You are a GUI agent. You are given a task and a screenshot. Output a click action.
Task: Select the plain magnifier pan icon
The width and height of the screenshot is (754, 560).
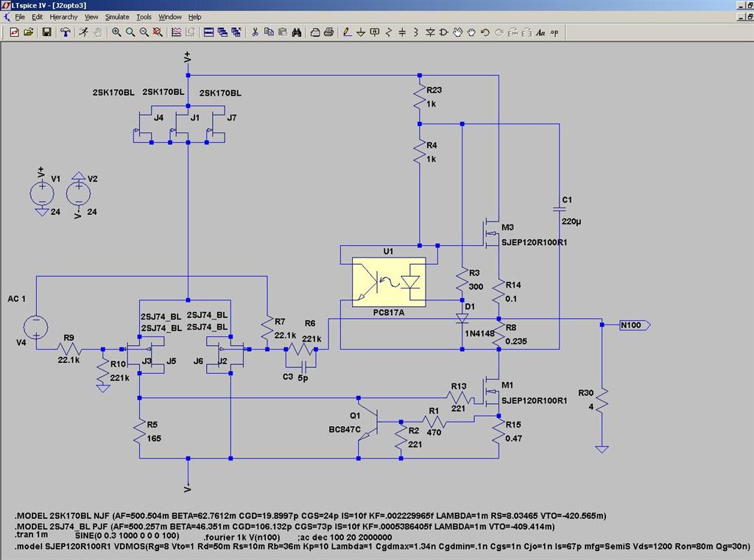(130, 32)
